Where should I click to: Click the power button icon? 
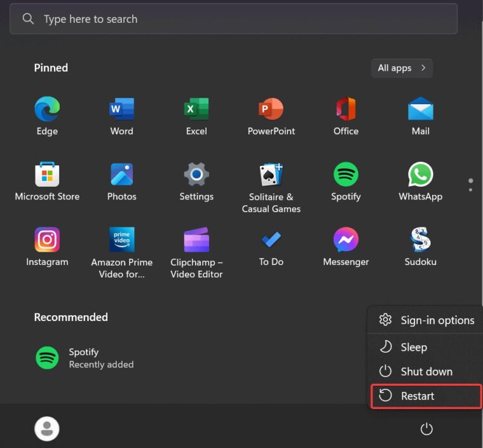click(x=426, y=429)
